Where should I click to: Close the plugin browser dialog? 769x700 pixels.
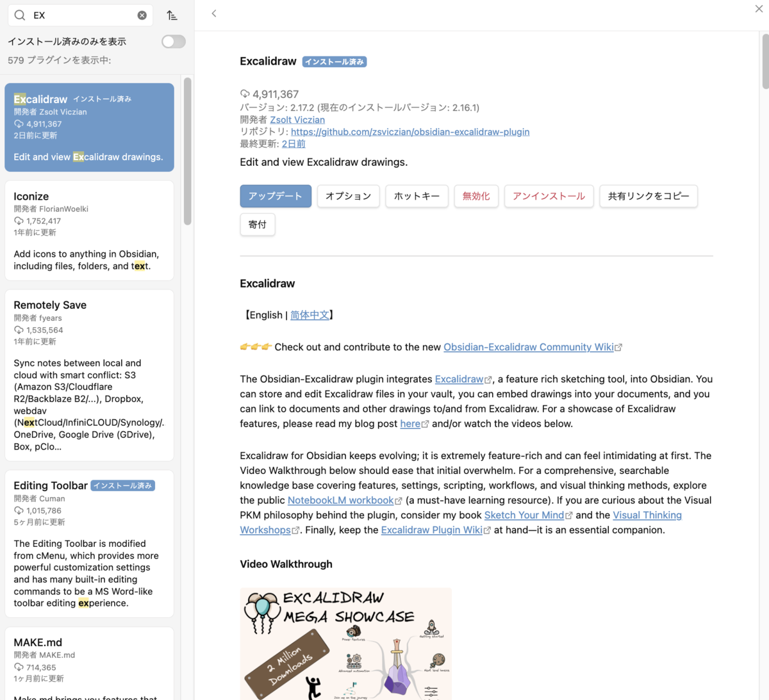point(759,9)
